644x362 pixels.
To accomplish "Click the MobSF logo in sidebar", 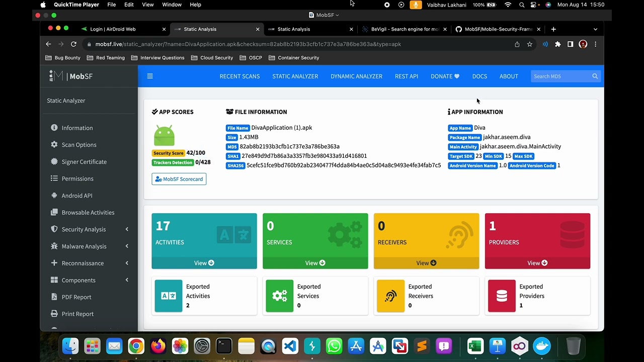I will tap(71, 76).
